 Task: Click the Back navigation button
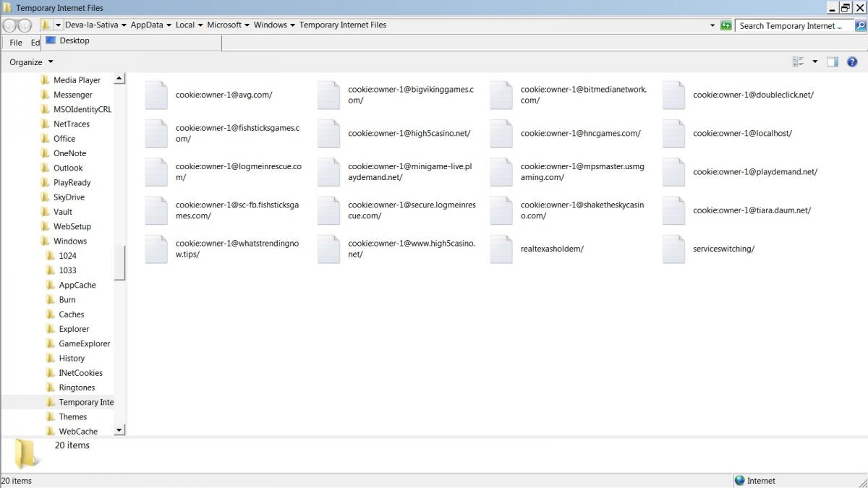(x=10, y=25)
